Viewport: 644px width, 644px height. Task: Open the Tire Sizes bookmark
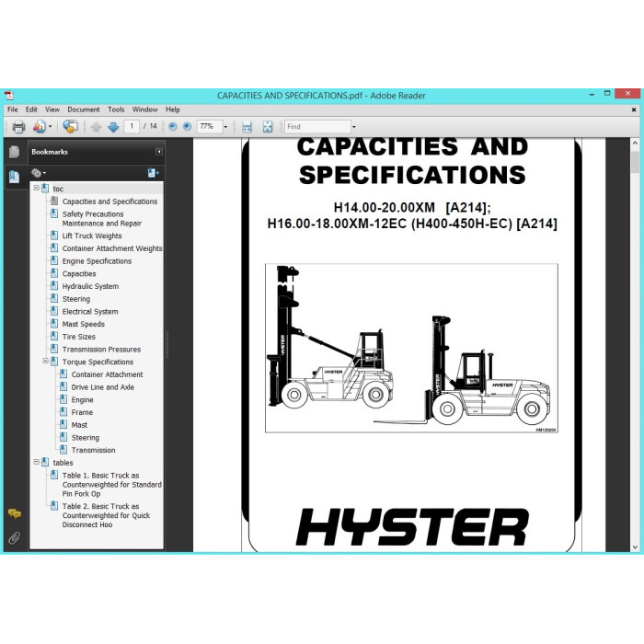[79, 337]
